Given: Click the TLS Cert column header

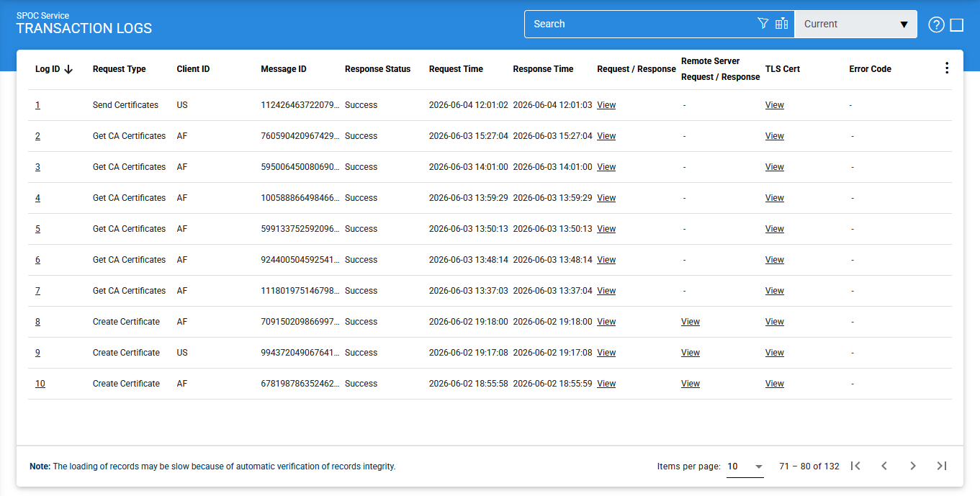Looking at the screenshot, I should pos(783,69).
